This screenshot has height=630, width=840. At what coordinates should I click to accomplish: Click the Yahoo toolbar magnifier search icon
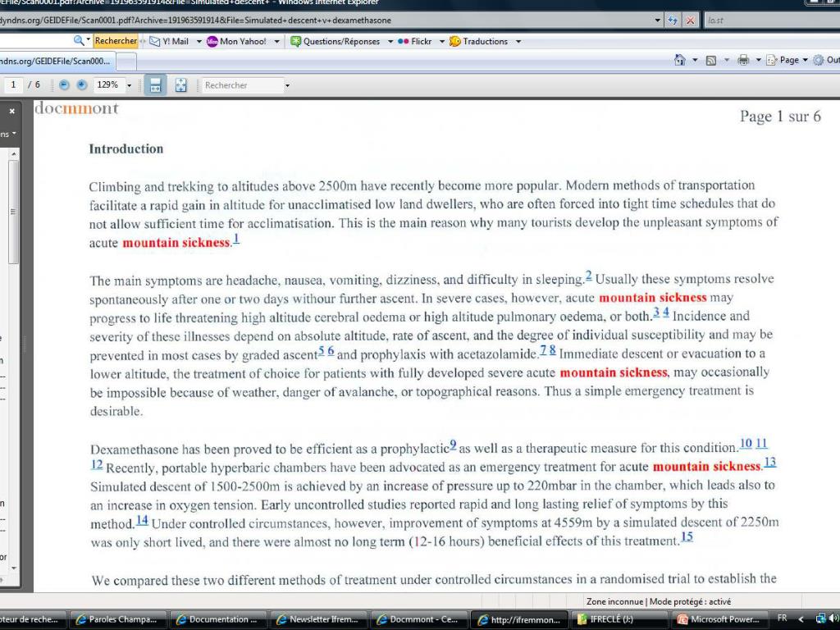click(79, 41)
